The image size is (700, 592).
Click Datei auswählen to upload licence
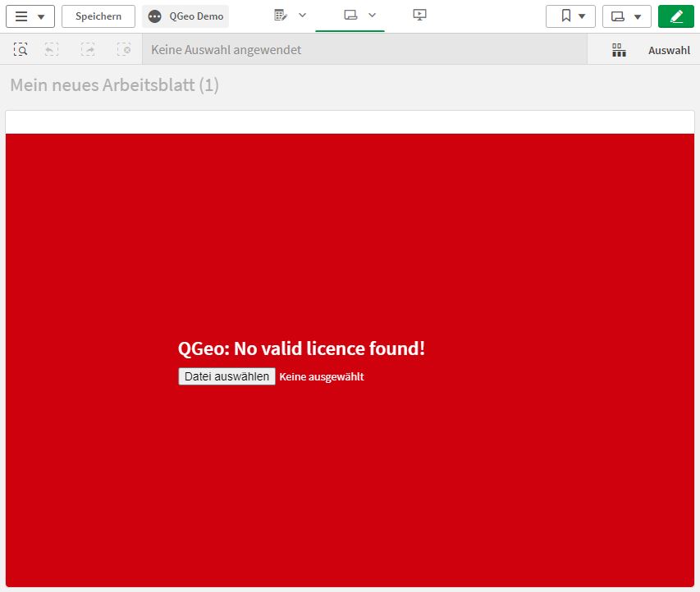(x=226, y=376)
